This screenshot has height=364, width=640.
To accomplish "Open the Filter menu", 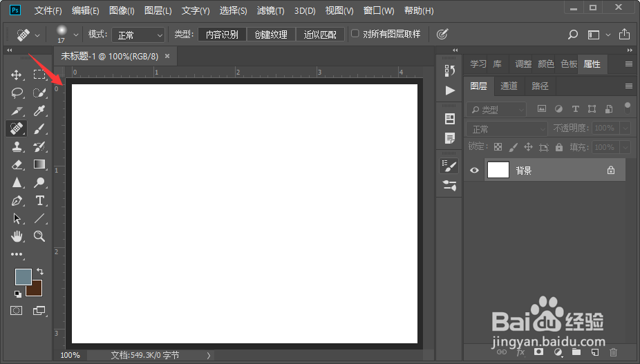I will pyautogui.click(x=271, y=10).
